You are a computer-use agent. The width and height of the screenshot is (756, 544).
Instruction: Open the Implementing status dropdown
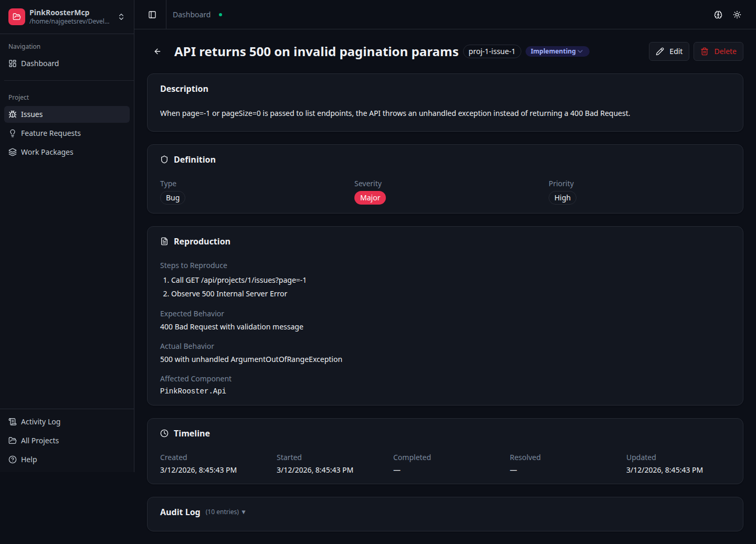coord(557,51)
